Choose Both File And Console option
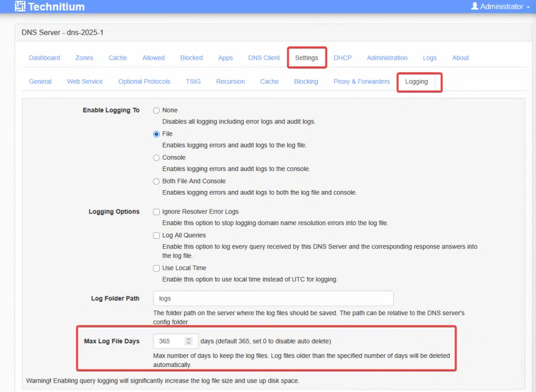The image size is (536, 392). 157,181
